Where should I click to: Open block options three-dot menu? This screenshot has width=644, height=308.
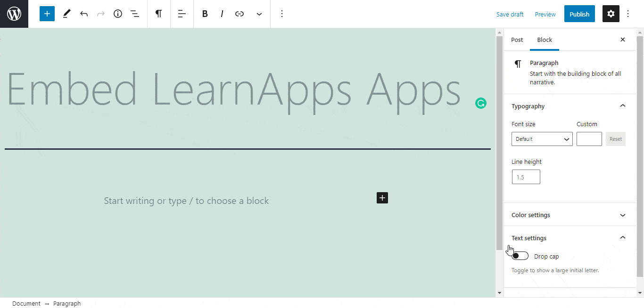282,14
